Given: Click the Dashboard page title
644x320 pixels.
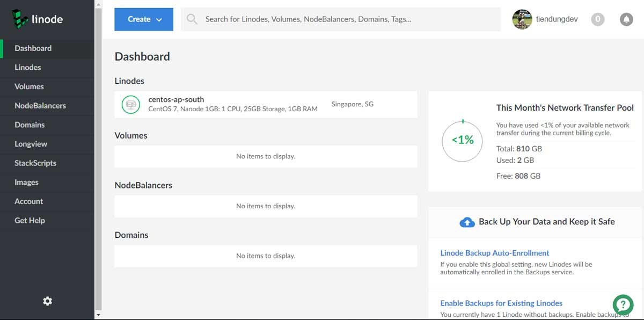Looking at the screenshot, I should (x=142, y=56).
